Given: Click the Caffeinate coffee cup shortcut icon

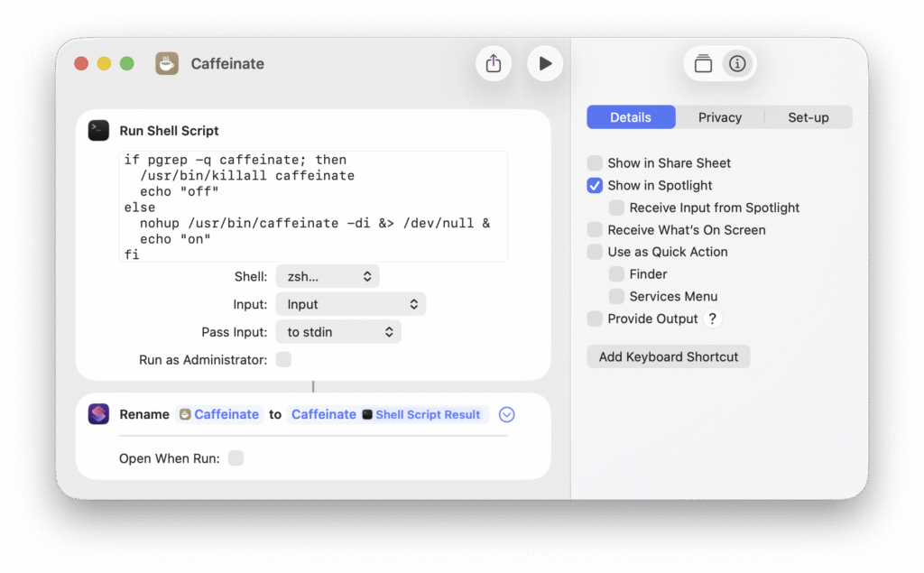Looking at the screenshot, I should click(167, 64).
